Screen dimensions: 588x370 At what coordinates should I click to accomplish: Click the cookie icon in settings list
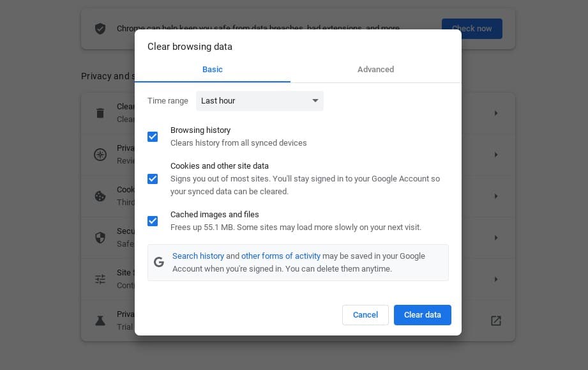(x=100, y=196)
